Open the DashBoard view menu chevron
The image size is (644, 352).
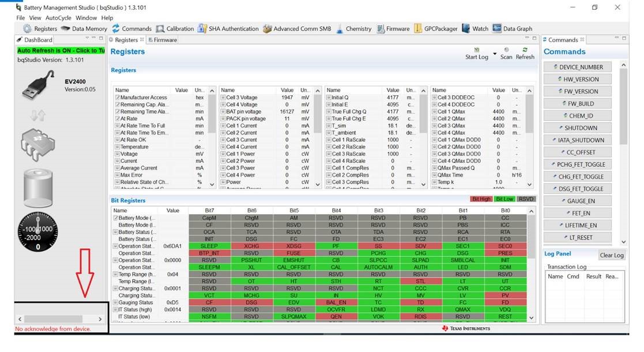click(x=87, y=38)
